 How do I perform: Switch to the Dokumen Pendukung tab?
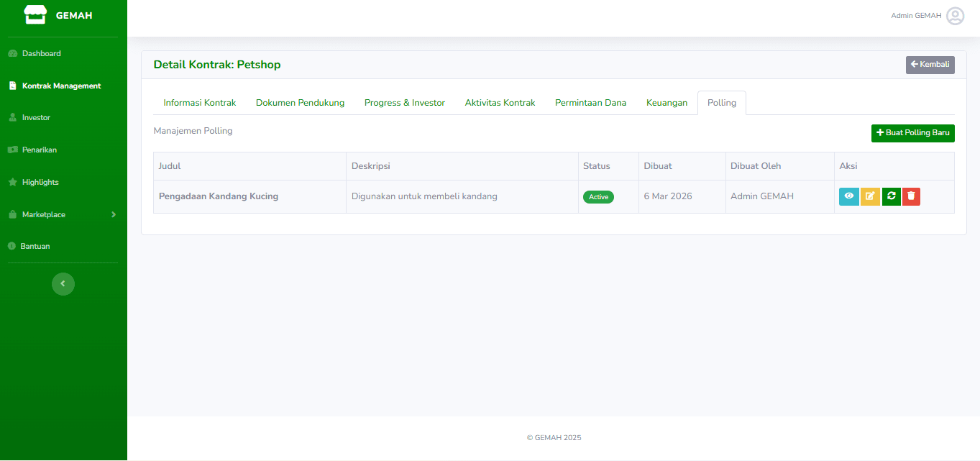point(300,103)
